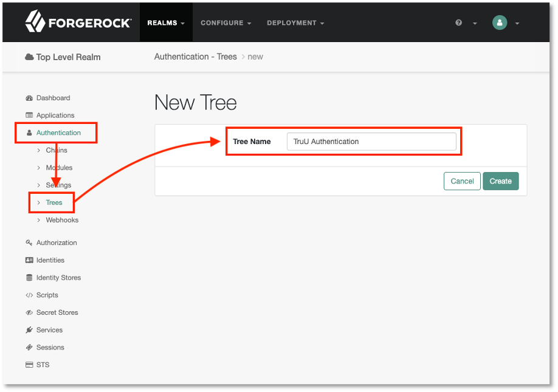Open Chains under Authentication

(57, 150)
